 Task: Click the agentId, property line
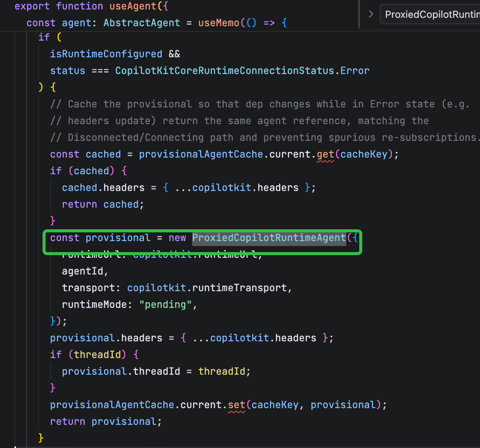coord(85,271)
